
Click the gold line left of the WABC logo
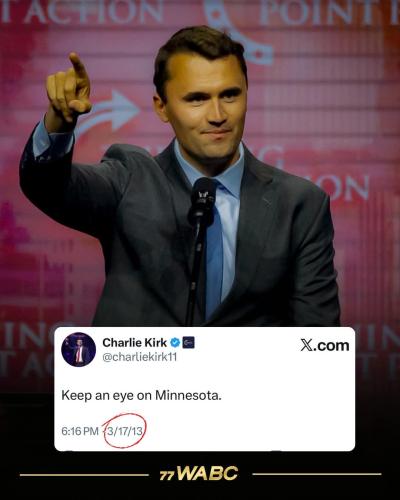click(x=84, y=474)
